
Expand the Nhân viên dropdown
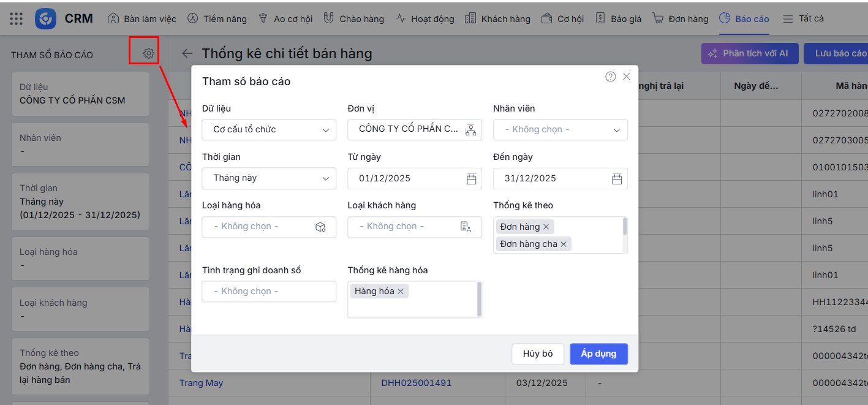click(560, 130)
